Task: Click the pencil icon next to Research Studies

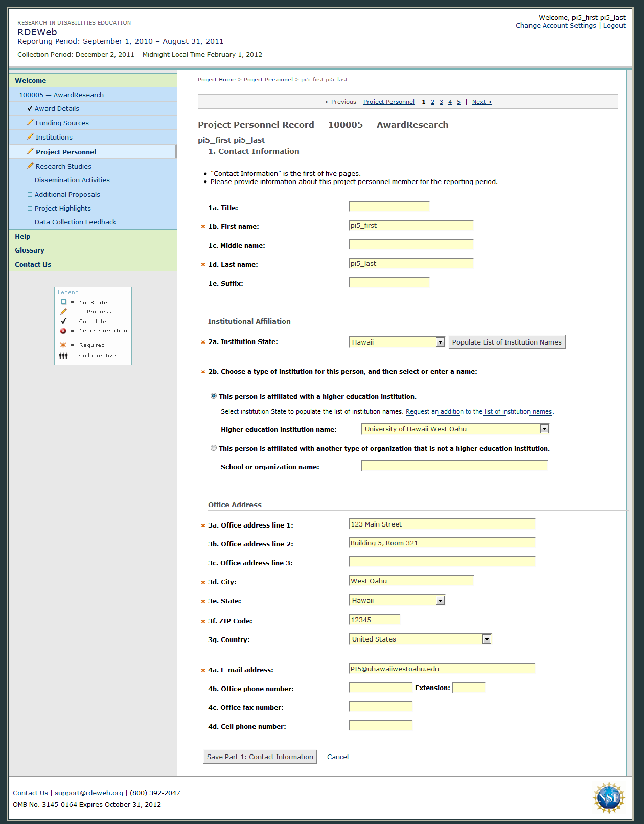Action: (x=30, y=166)
